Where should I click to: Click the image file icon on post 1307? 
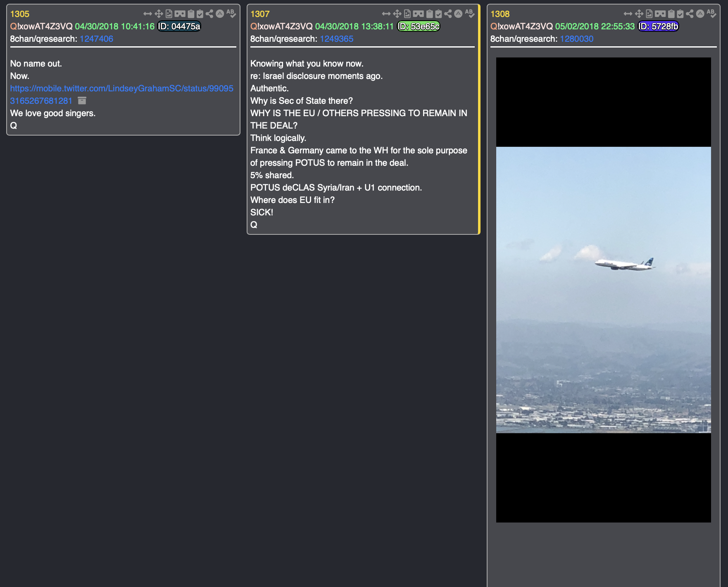[407, 14]
